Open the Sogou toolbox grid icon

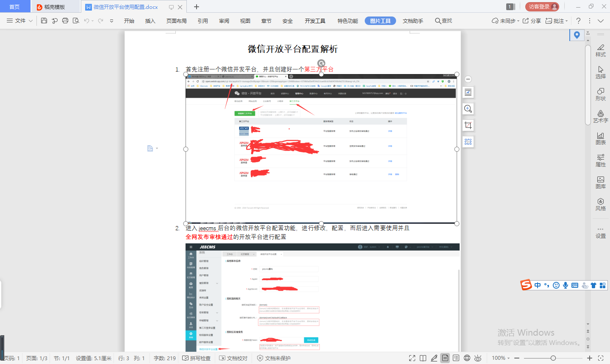coord(602,285)
